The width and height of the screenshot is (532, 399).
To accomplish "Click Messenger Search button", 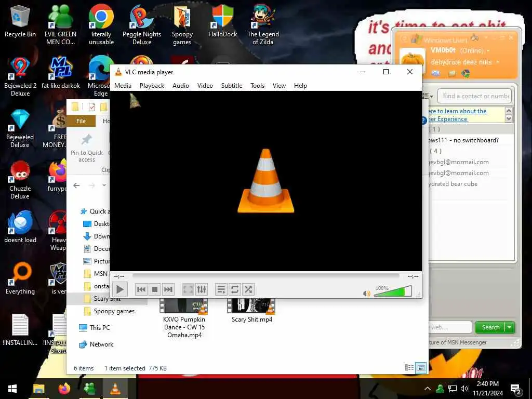I will point(490,327).
